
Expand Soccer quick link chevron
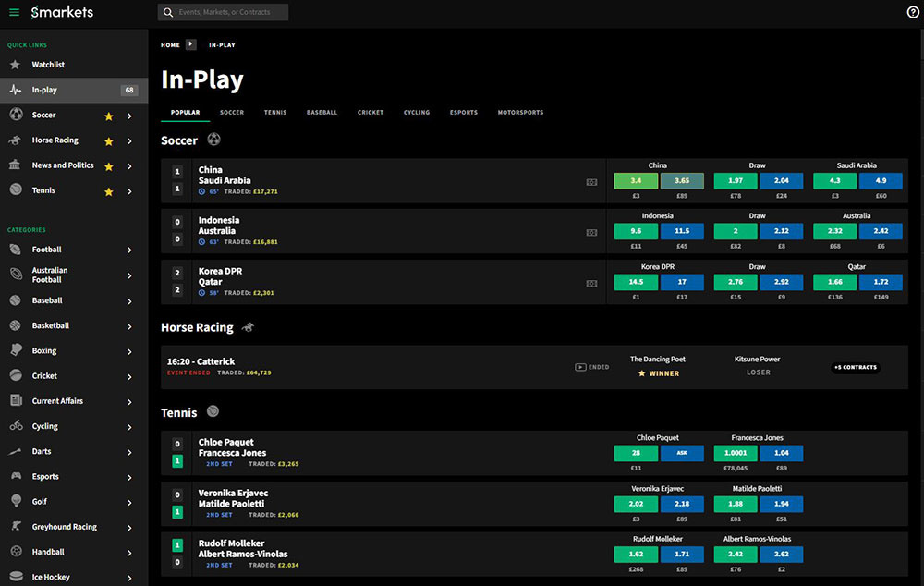[129, 116]
